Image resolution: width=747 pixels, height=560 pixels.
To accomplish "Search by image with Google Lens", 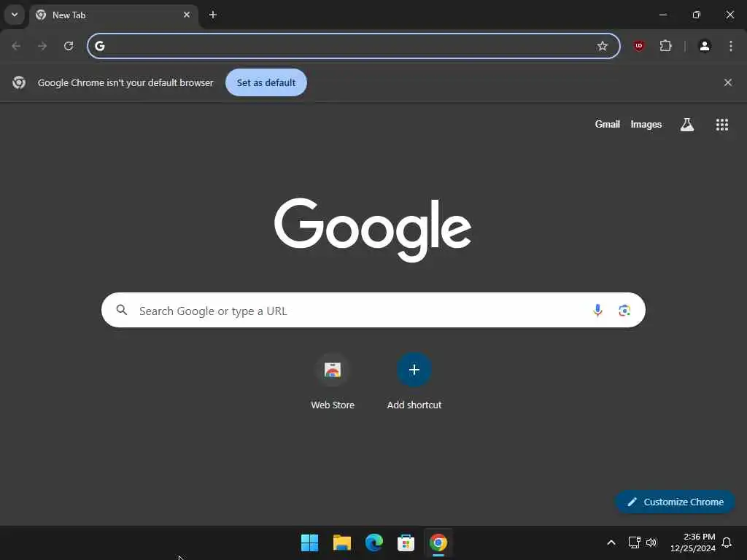I will coord(624,311).
